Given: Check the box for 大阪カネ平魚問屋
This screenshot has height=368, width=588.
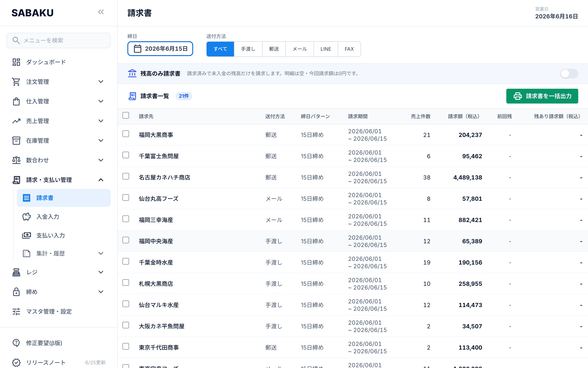Looking at the screenshot, I should 126,325.
